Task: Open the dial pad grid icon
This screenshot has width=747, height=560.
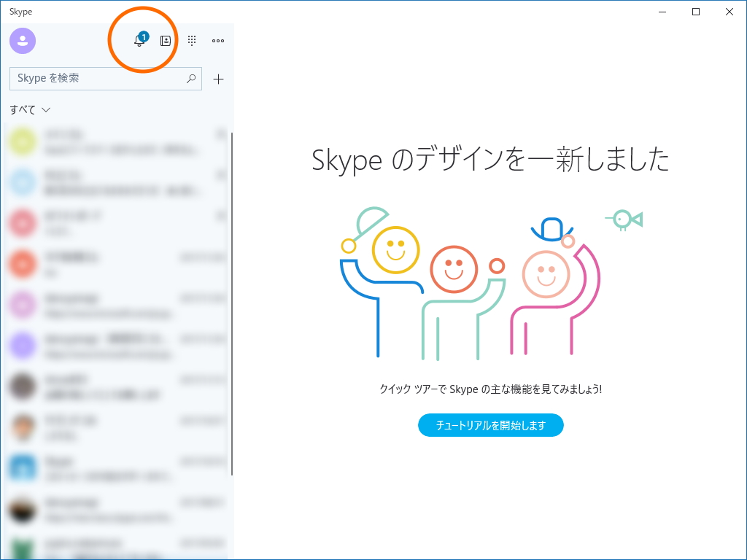Action: (191, 41)
